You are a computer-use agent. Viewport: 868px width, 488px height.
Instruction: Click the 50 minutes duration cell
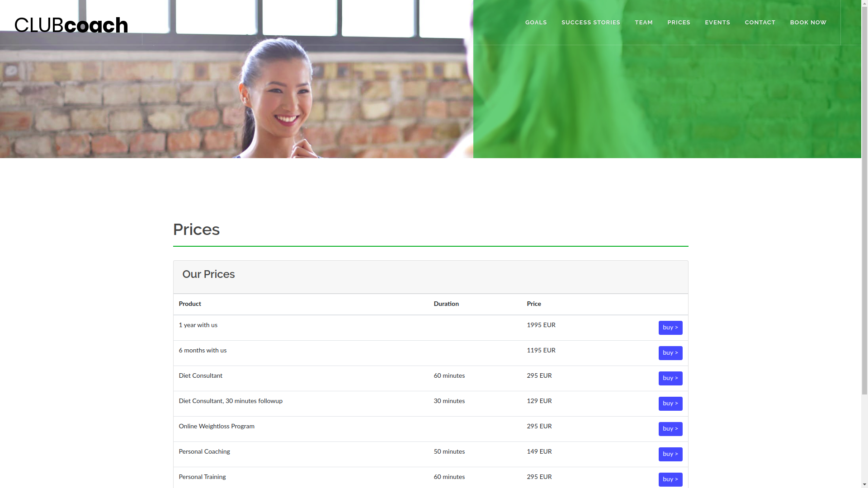449,451
